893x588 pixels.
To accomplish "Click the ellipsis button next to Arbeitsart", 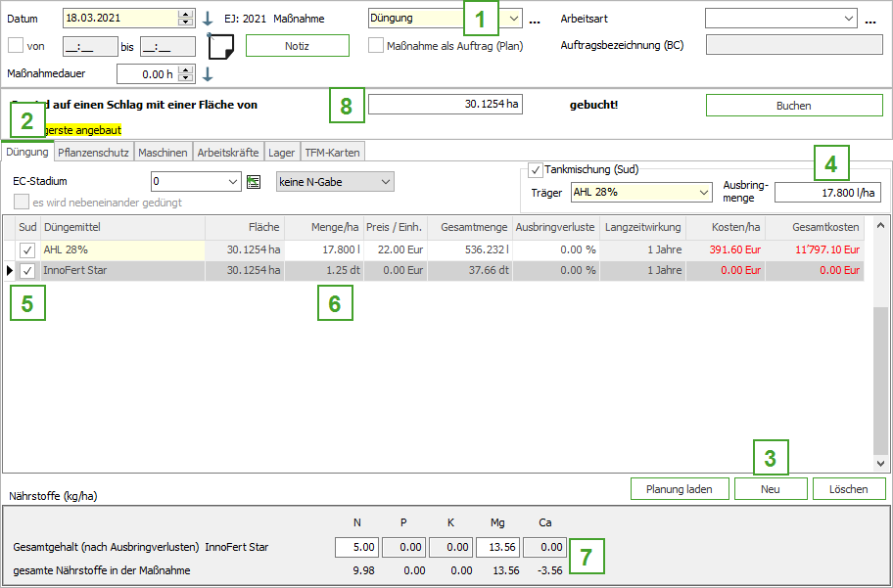I will (x=869, y=19).
